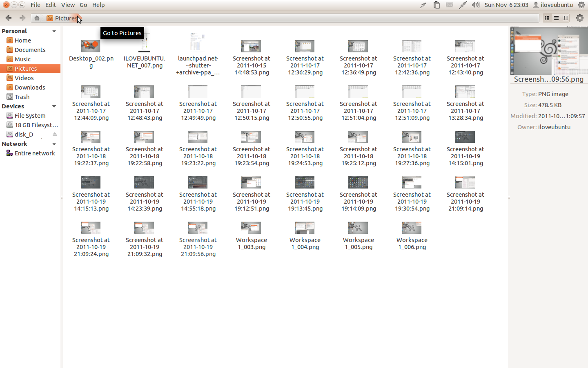The height and width of the screenshot is (368, 588).
Task: Click Screenshot at 2011-10-19 19:30:54.png label
Action: (412, 202)
